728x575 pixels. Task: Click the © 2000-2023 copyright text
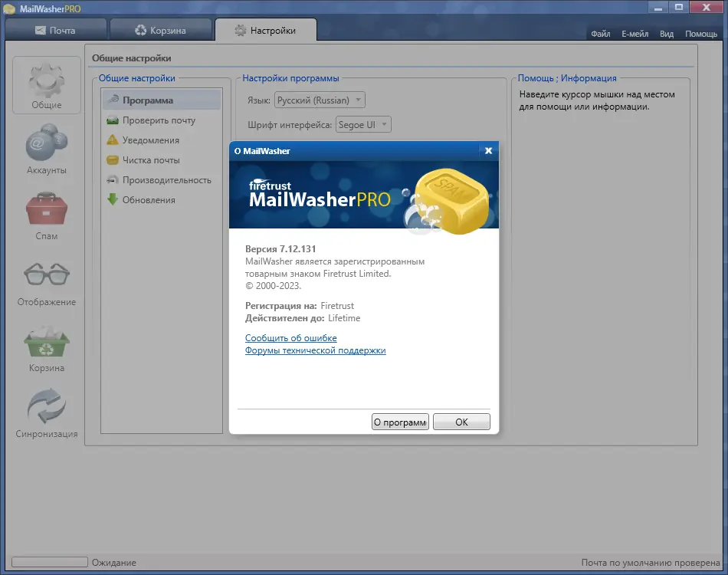click(x=273, y=286)
